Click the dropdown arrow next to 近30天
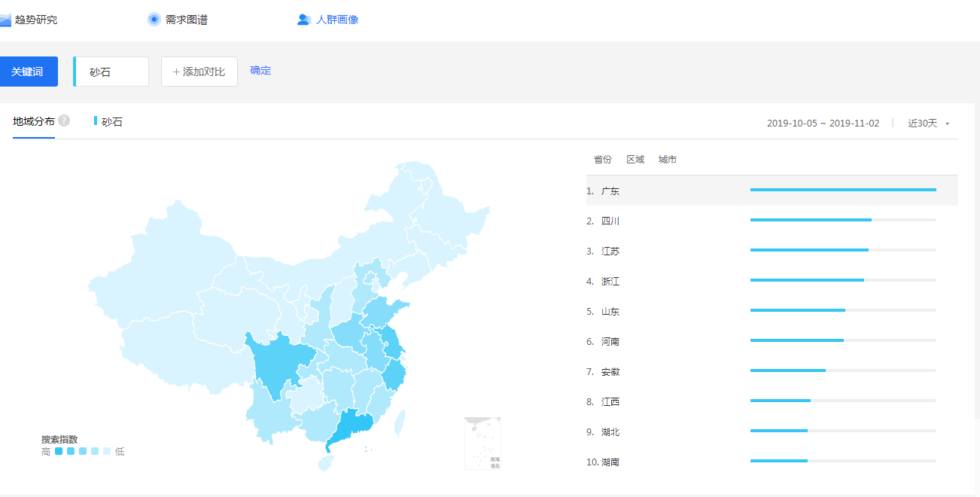Viewport: 980px width, 497px height. point(947,124)
